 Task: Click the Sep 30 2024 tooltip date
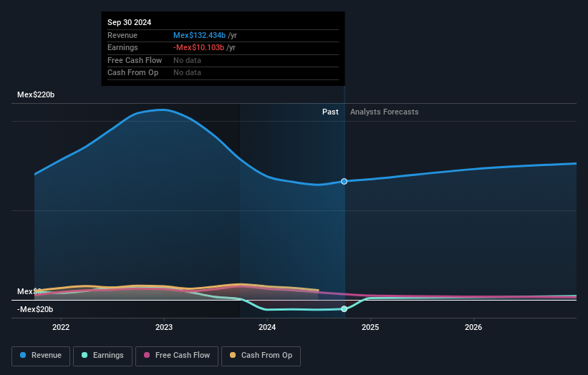(x=130, y=22)
